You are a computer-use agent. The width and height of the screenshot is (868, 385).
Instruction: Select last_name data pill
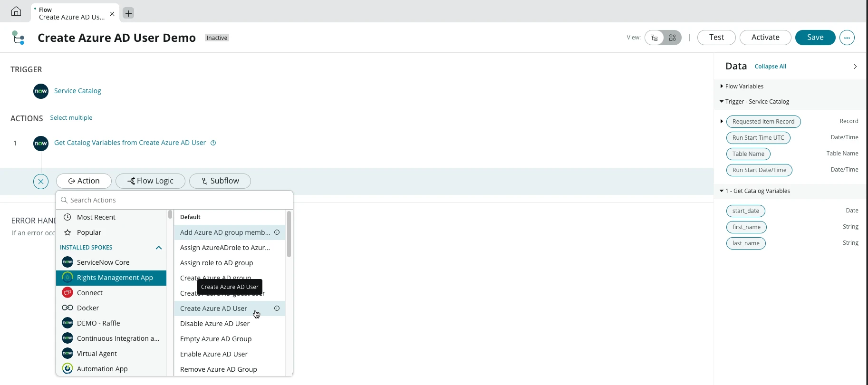[x=746, y=243]
